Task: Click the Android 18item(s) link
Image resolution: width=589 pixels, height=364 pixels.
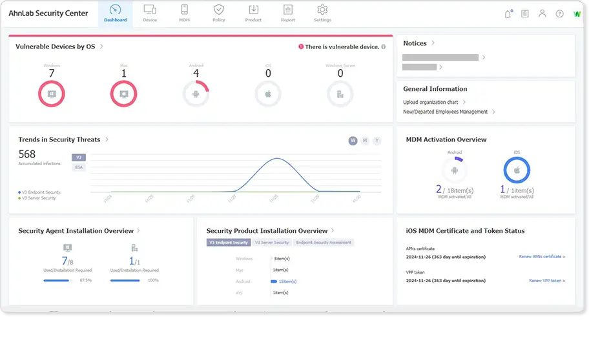Action: 288,281
